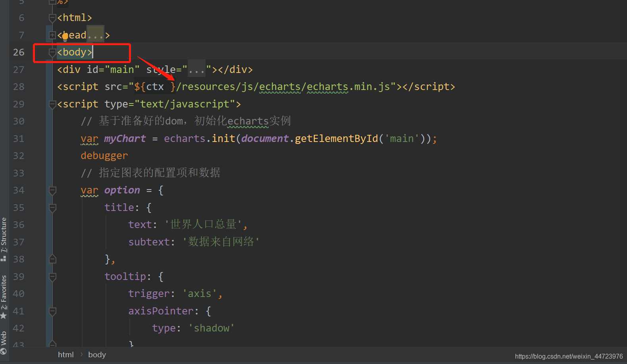Click the trigger property key

[x=149, y=294]
